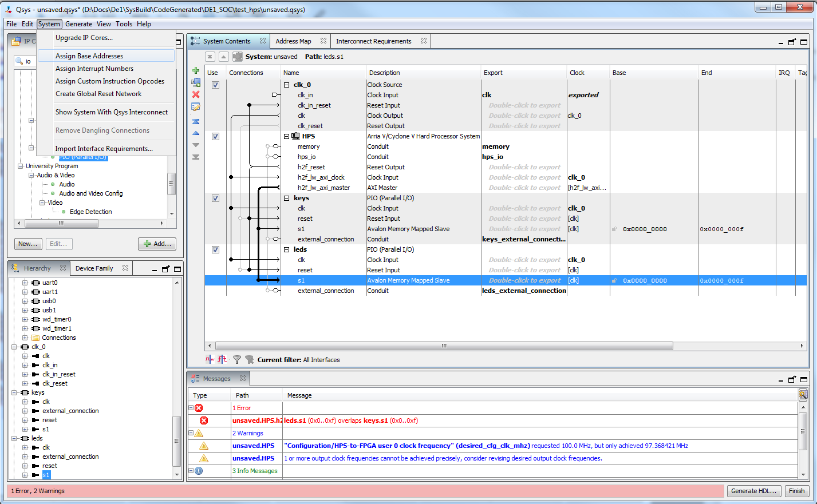Click the add subsystem icon below plus

(x=196, y=82)
